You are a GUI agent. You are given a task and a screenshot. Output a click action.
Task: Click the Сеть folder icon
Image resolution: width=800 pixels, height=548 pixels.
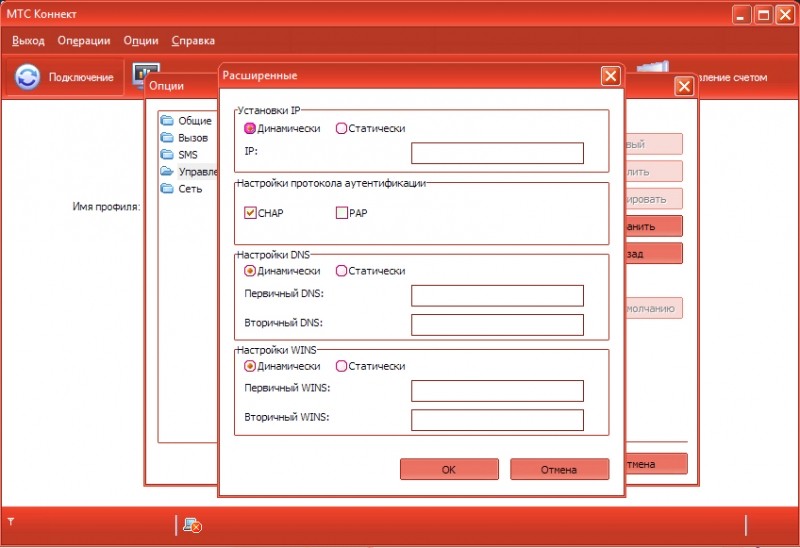167,188
